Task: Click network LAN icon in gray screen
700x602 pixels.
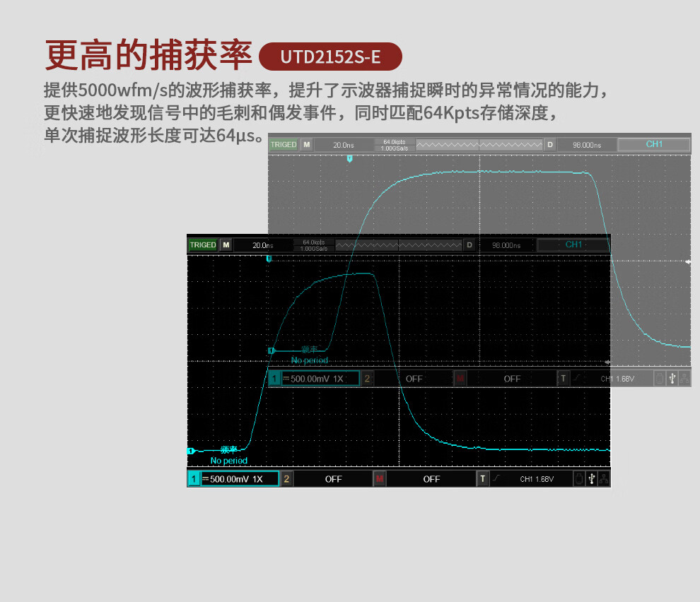Action: click(x=684, y=379)
